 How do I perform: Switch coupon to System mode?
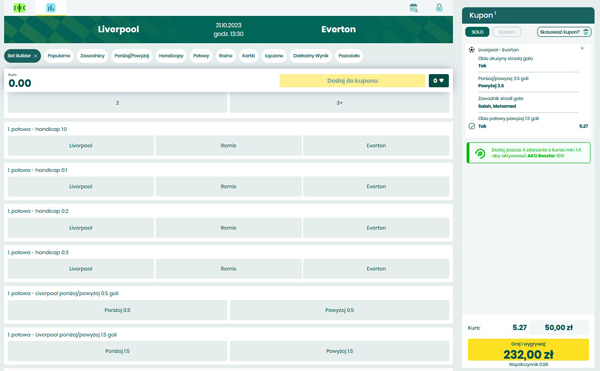pos(507,32)
